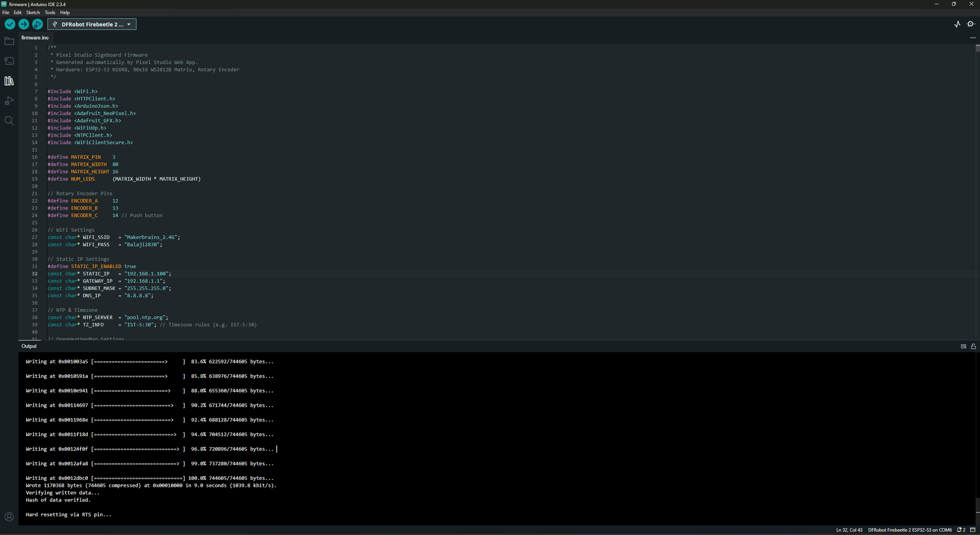980x535 pixels.
Task: Open the Help menu
Action: point(65,13)
